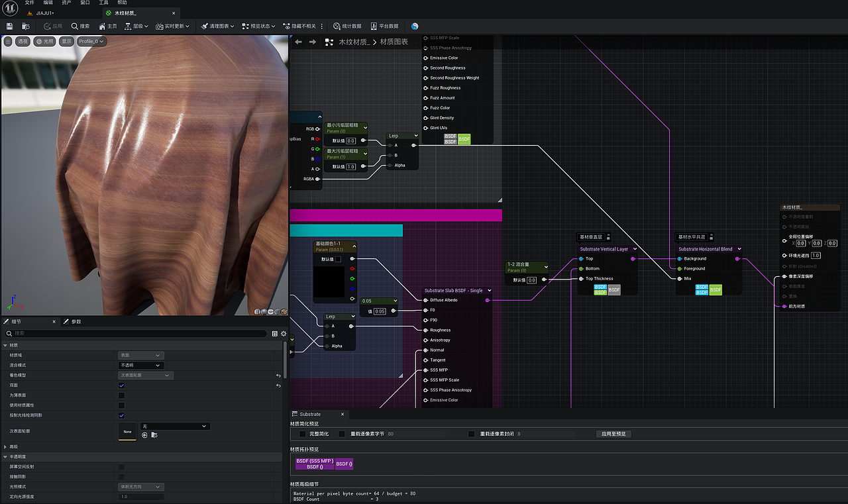Save the material with the floppy disk icon

(x=10, y=26)
